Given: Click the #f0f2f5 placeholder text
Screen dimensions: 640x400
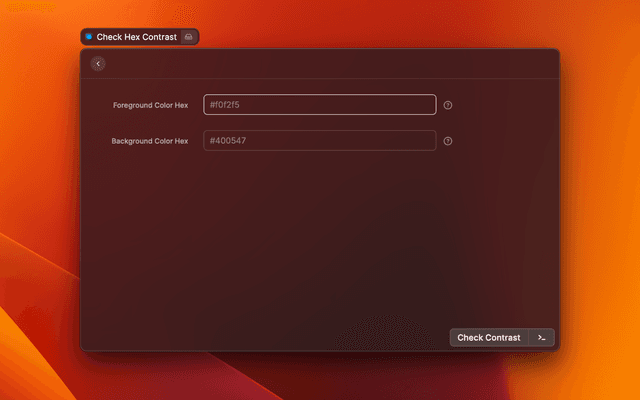Looking at the screenshot, I should [224, 105].
